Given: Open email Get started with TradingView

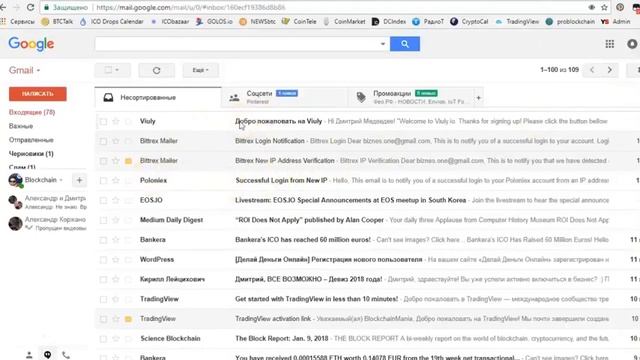Looking at the screenshot, I should coord(316,299).
